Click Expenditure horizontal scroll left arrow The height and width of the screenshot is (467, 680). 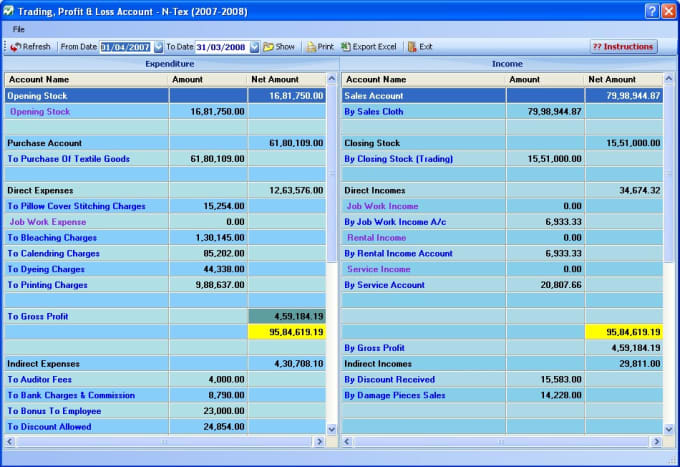[10, 441]
